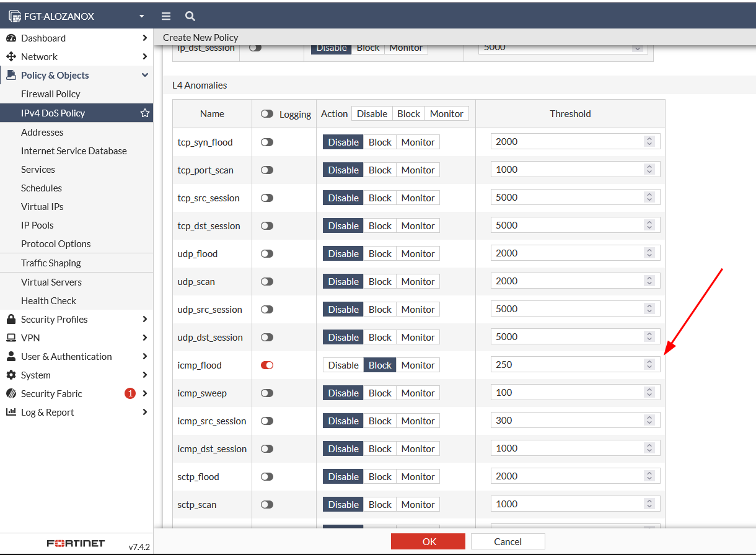This screenshot has height=555, width=756.
Task: Collapse the Policy & Objects section
Action: (145, 75)
